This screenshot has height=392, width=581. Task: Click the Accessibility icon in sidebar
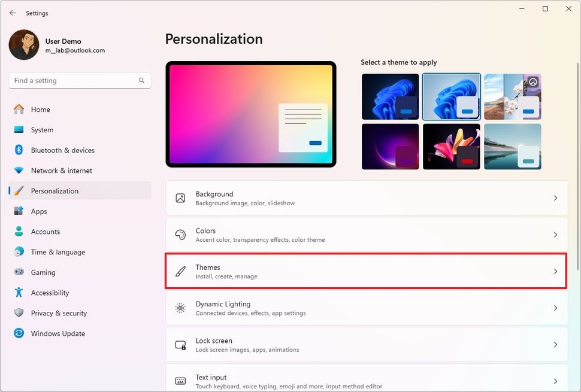pyautogui.click(x=17, y=293)
